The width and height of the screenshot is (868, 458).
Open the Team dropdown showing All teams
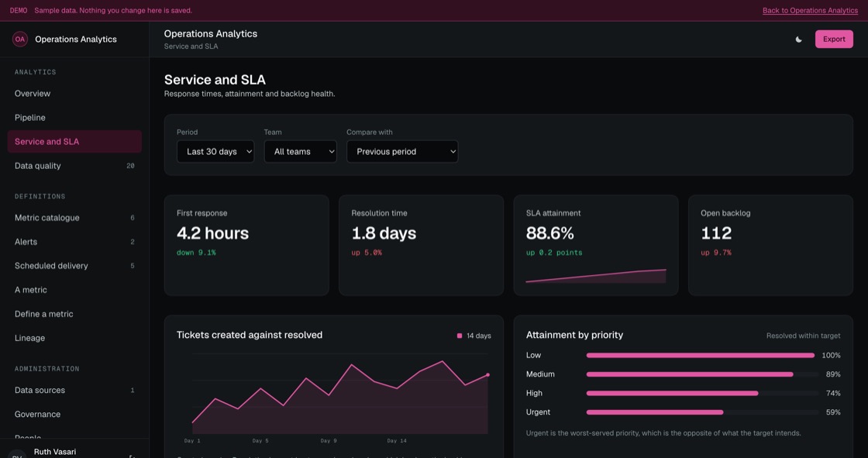click(x=300, y=151)
